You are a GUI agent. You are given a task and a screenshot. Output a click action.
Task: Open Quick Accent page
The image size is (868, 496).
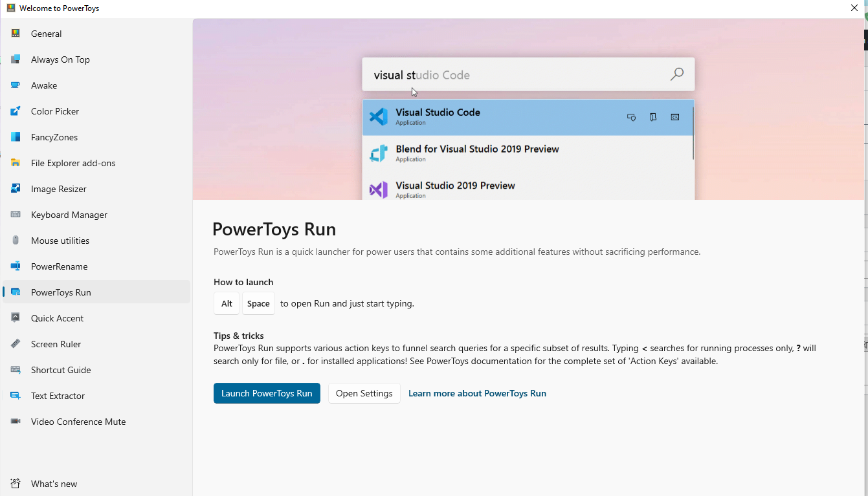pos(57,318)
